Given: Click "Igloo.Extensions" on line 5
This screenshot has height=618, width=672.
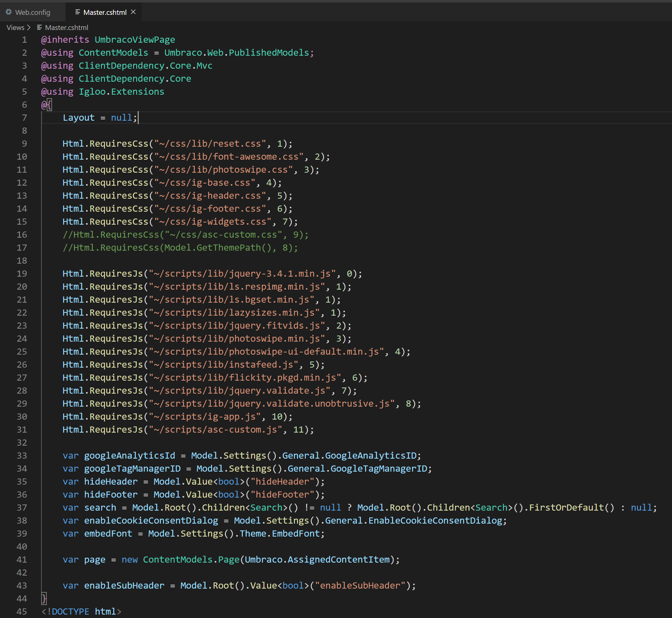Looking at the screenshot, I should 121,92.
